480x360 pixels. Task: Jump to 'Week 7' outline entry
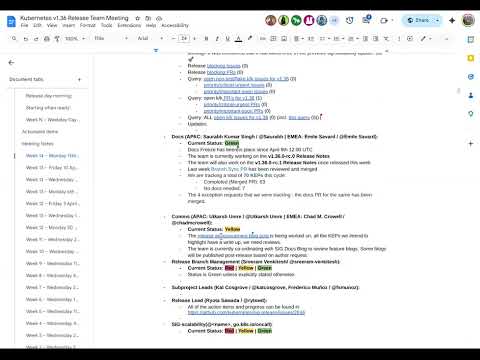[x=52, y=287]
